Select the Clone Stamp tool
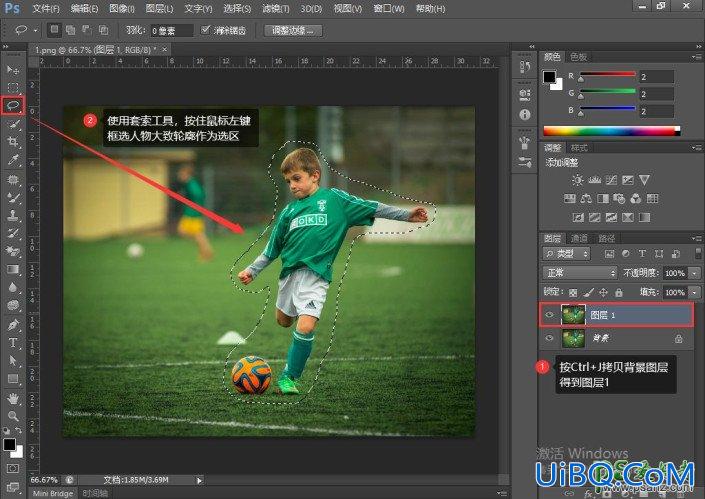The image size is (705, 499). 13,215
